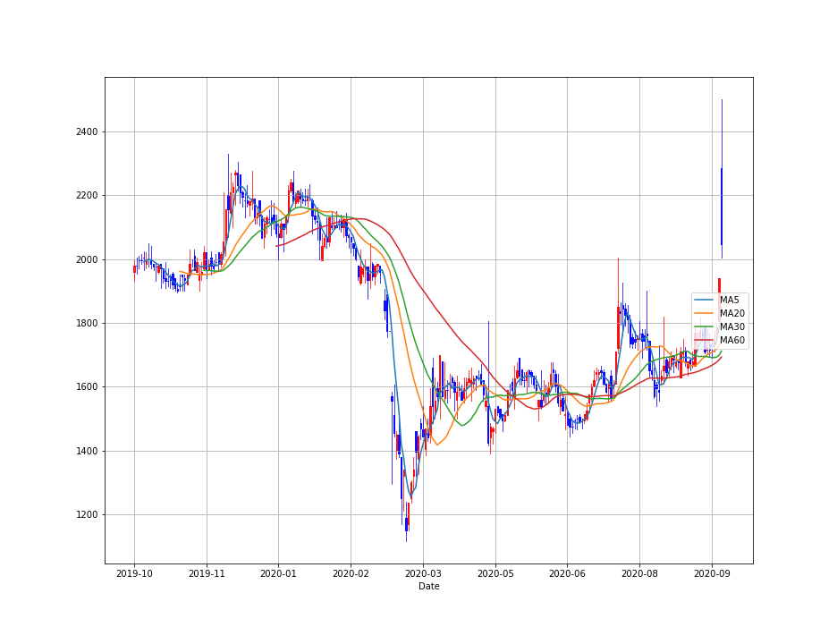Click the 2000 y-axis tick label
This screenshot has height=644, width=837.
coord(87,259)
